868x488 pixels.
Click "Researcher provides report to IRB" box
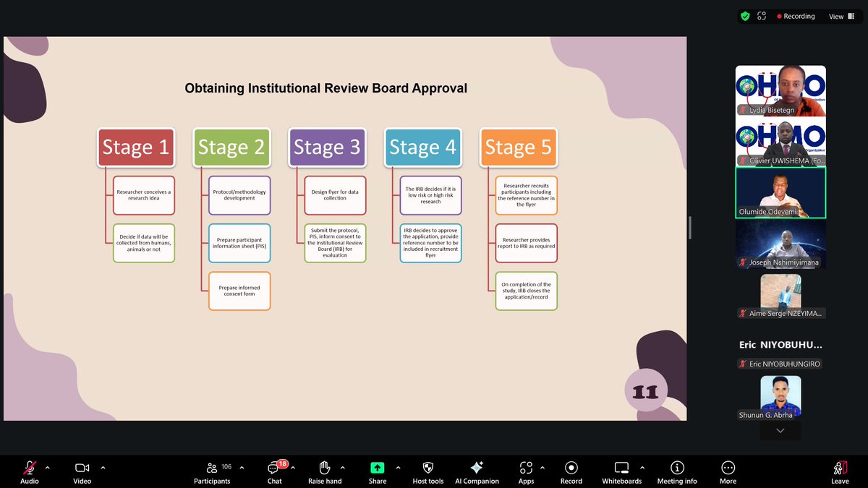(527, 243)
